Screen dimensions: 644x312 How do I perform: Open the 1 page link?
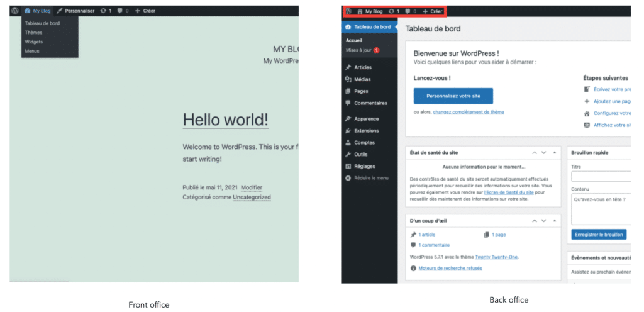pyautogui.click(x=499, y=235)
